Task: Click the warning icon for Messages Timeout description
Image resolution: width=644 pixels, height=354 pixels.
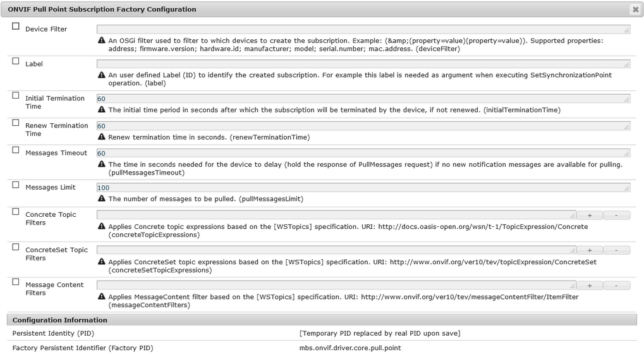Action: 102,164
